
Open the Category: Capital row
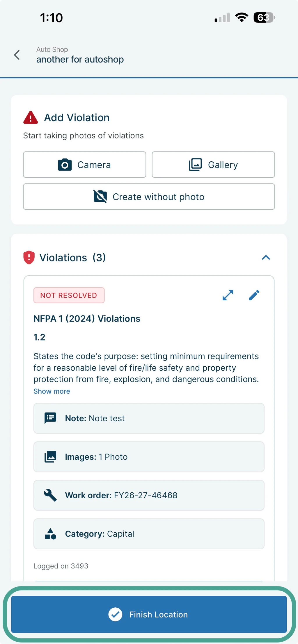point(149,534)
